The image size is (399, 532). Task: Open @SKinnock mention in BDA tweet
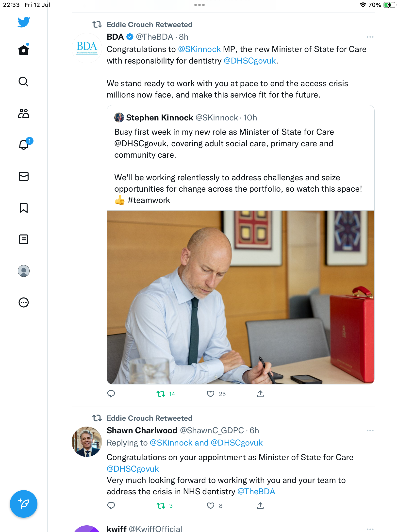[199, 49]
